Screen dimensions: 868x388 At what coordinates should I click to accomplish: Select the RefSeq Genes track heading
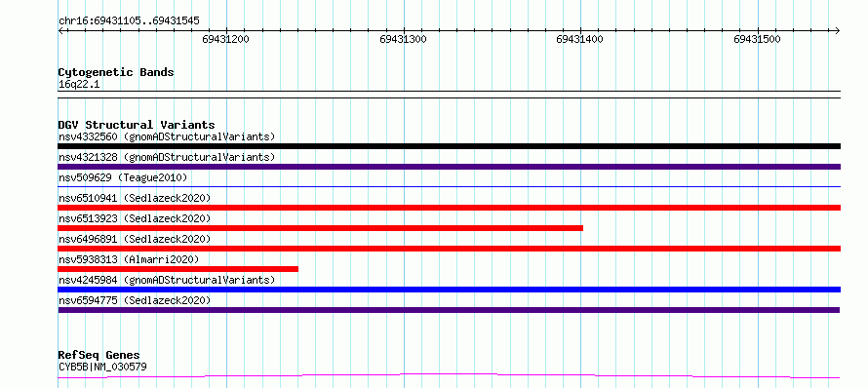[x=99, y=355]
